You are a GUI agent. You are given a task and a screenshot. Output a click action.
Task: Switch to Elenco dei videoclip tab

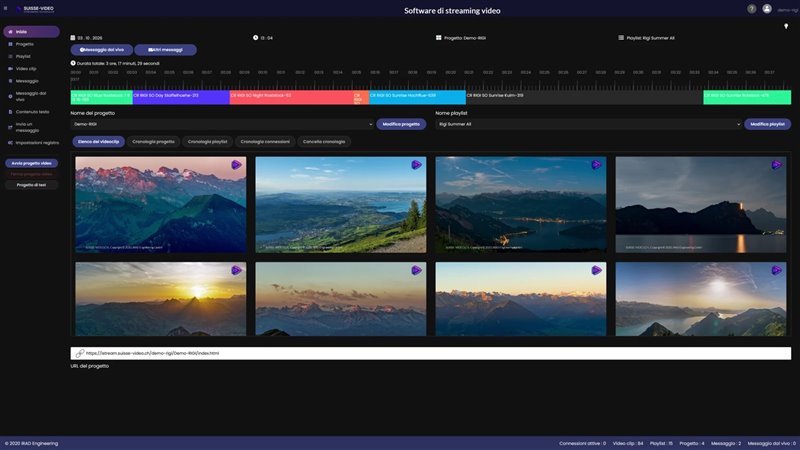pyautogui.click(x=98, y=142)
